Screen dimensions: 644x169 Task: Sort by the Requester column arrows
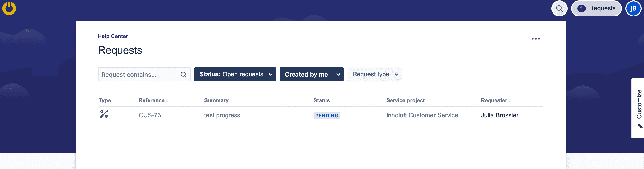509,100
